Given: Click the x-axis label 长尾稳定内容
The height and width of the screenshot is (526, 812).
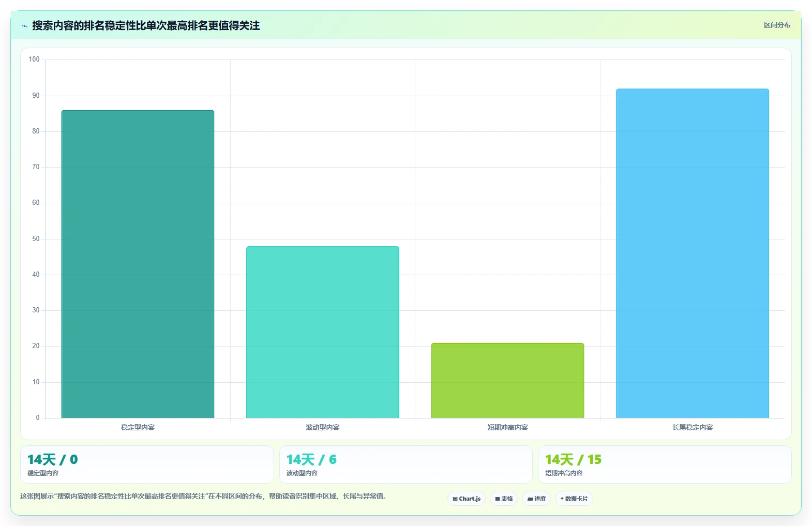Looking at the screenshot, I should pyautogui.click(x=693, y=427).
